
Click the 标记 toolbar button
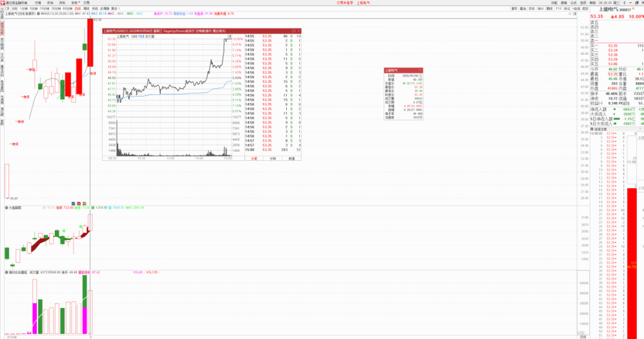click(567, 8)
